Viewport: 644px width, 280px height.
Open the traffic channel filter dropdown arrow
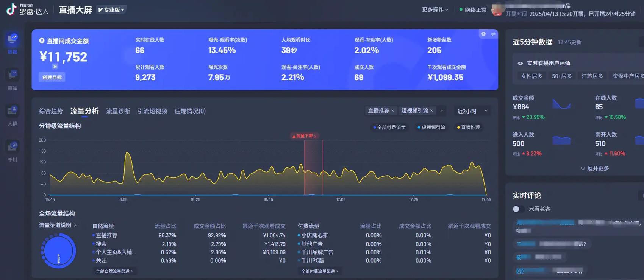(x=442, y=111)
